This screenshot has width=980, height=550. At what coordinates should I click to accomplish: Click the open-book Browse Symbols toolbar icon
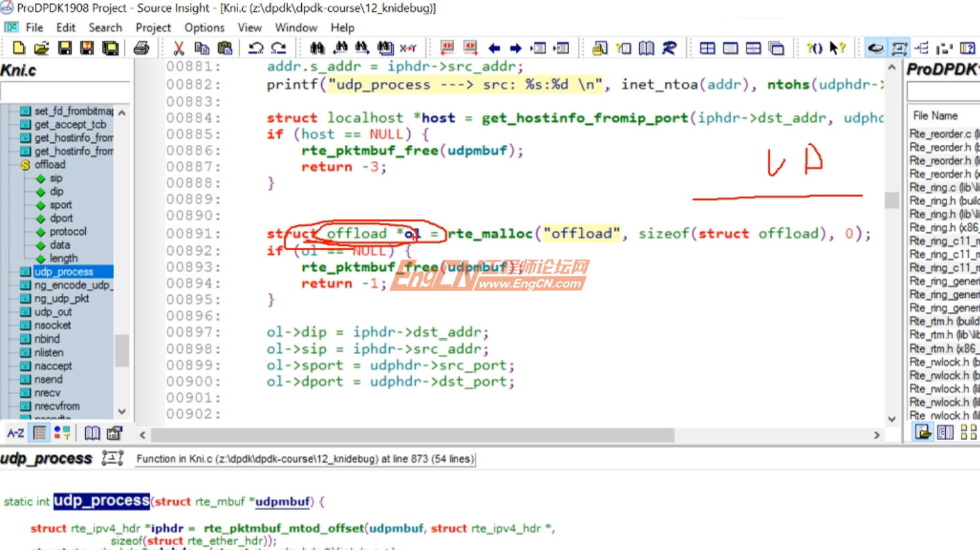pos(646,48)
